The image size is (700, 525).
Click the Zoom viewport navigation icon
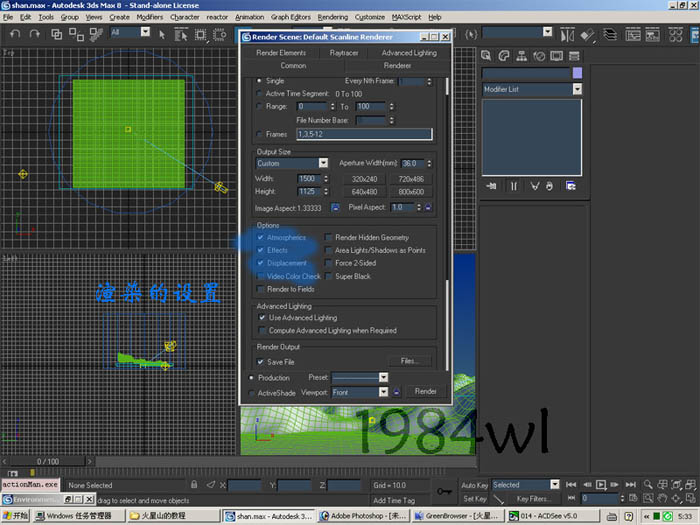pos(648,484)
